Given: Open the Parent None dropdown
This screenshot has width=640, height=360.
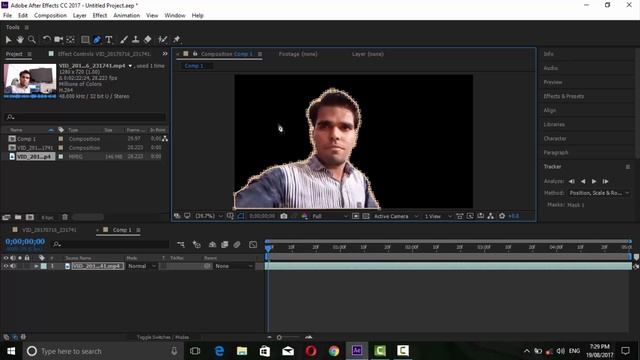Looking at the screenshot, I should pyautogui.click(x=234, y=266).
